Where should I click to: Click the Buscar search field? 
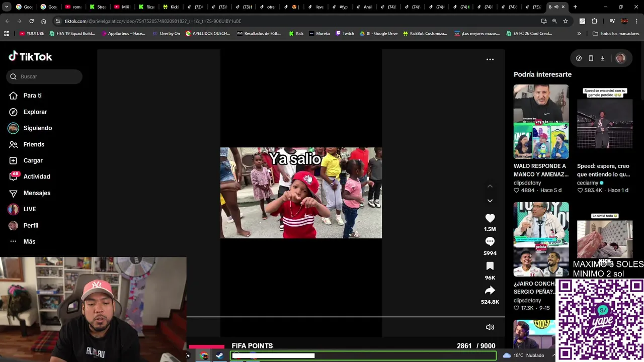pos(44,76)
